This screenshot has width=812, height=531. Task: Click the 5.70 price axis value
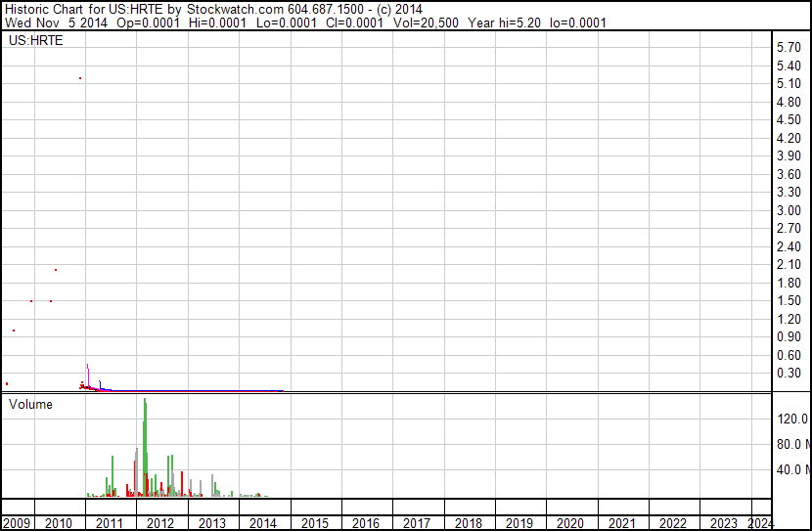pyautogui.click(x=789, y=47)
